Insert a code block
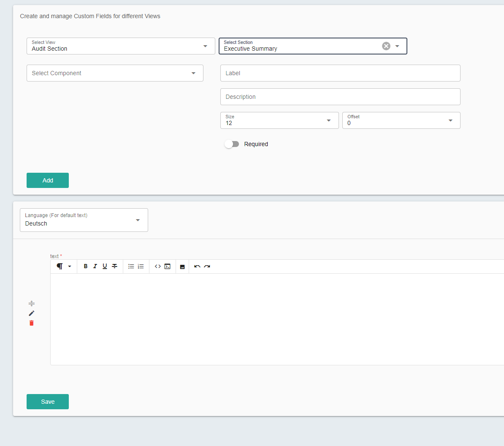Viewport: 504px width, 446px height. click(x=168, y=266)
